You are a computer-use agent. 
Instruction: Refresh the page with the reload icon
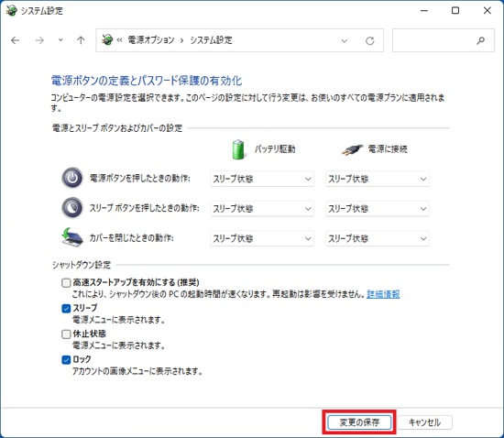pos(370,41)
